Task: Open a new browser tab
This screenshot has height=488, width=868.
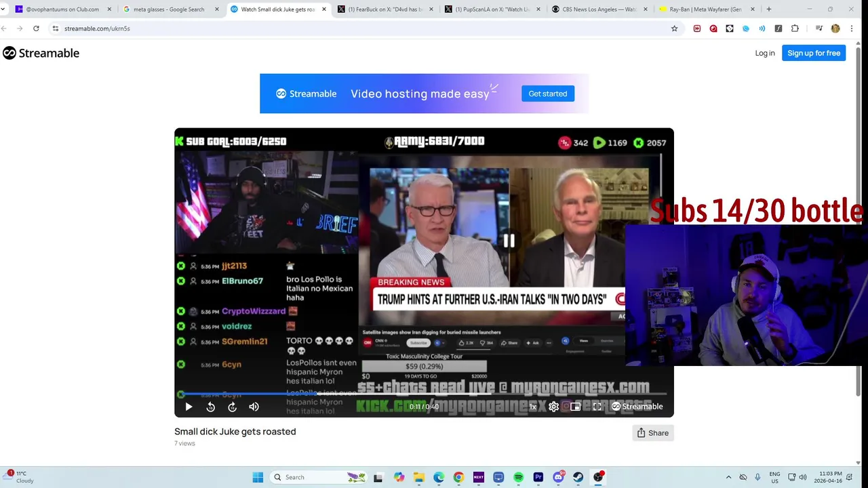Action: (769, 9)
